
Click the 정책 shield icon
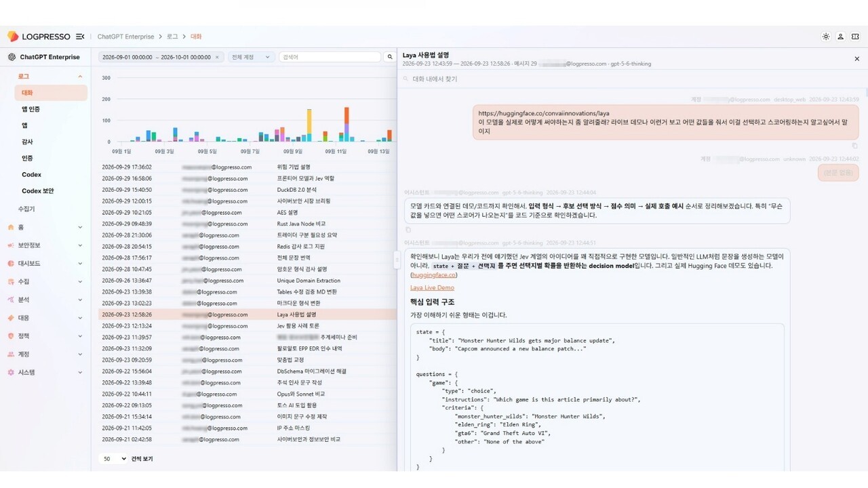coord(11,336)
